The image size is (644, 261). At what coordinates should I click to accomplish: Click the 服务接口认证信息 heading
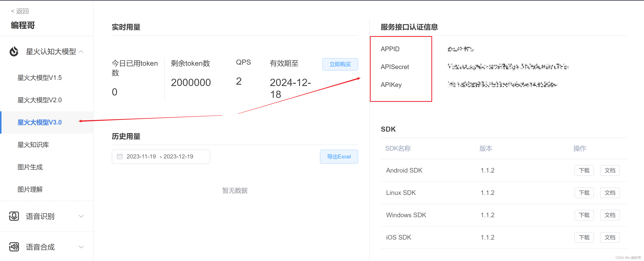click(409, 27)
